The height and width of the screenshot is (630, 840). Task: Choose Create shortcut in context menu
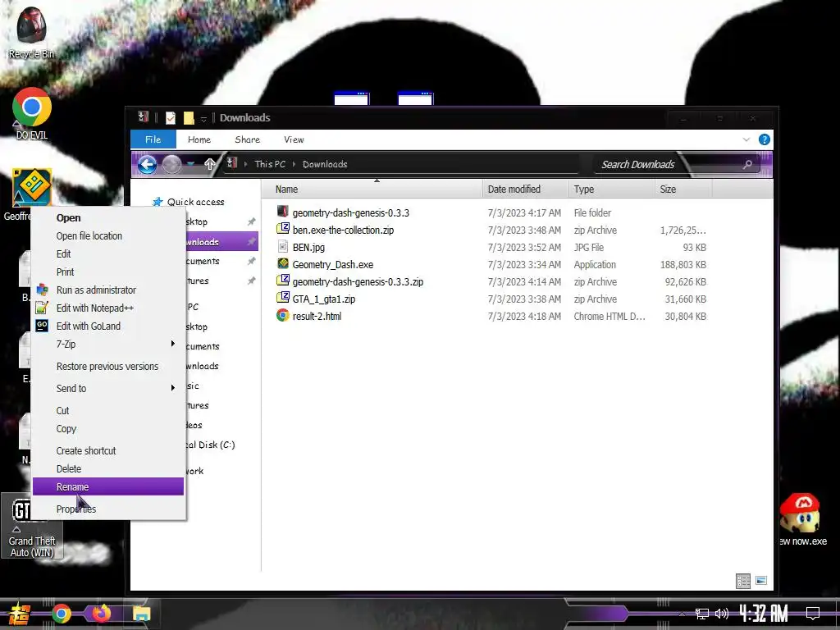coord(108,450)
